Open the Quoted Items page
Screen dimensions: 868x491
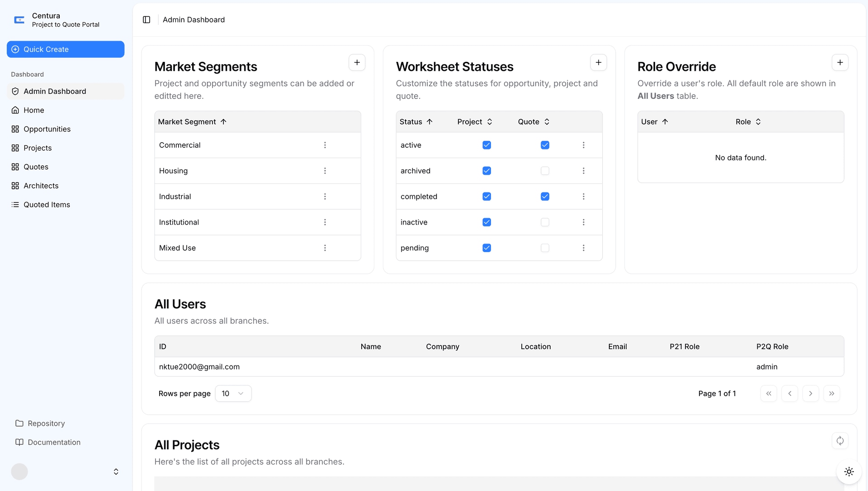(x=47, y=205)
